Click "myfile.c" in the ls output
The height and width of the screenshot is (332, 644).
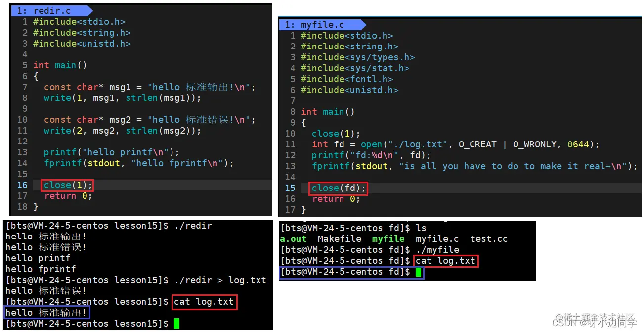pyautogui.click(x=437, y=239)
